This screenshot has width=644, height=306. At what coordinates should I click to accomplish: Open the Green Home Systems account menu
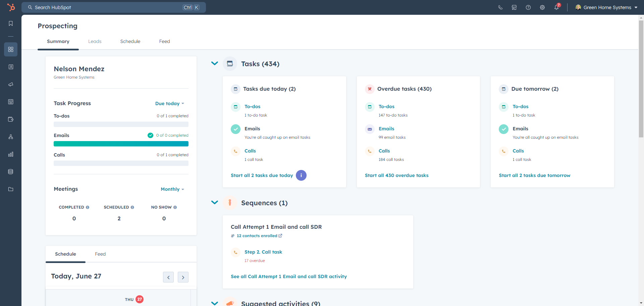pyautogui.click(x=606, y=7)
